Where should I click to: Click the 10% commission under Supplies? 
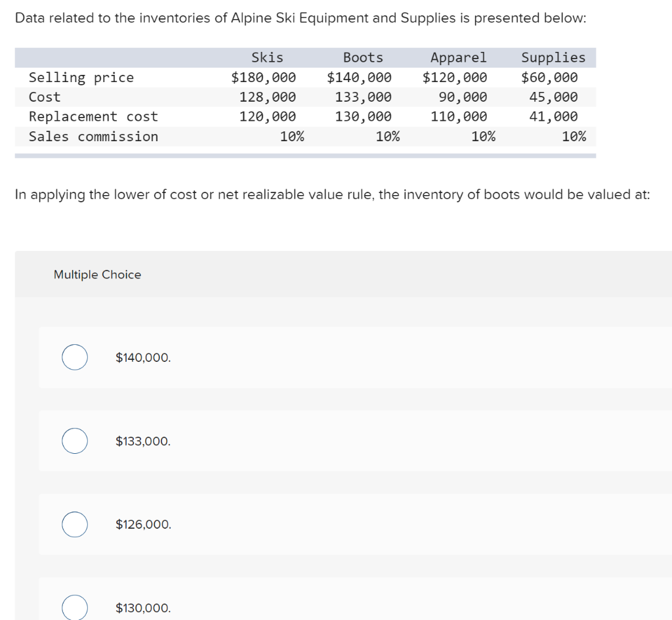(x=576, y=137)
